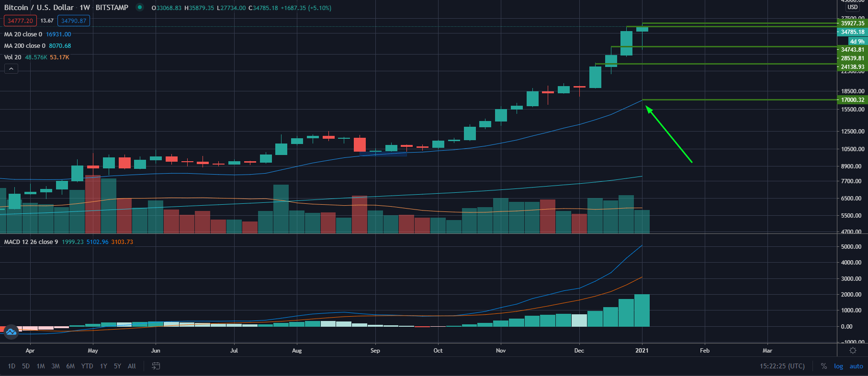The height and width of the screenshot is (376, 868).
Task: Select the MACD 12 26 close 9 legend
Action: pos(31,242)
